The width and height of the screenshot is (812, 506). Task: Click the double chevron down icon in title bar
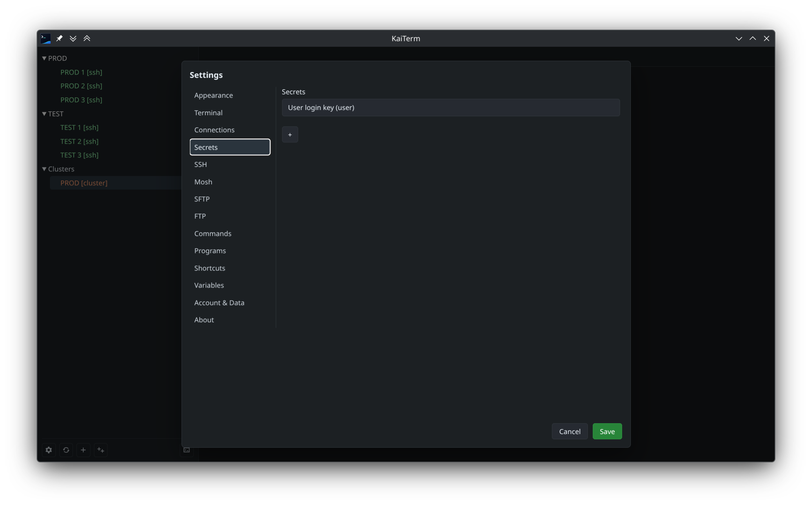[73, 38]
